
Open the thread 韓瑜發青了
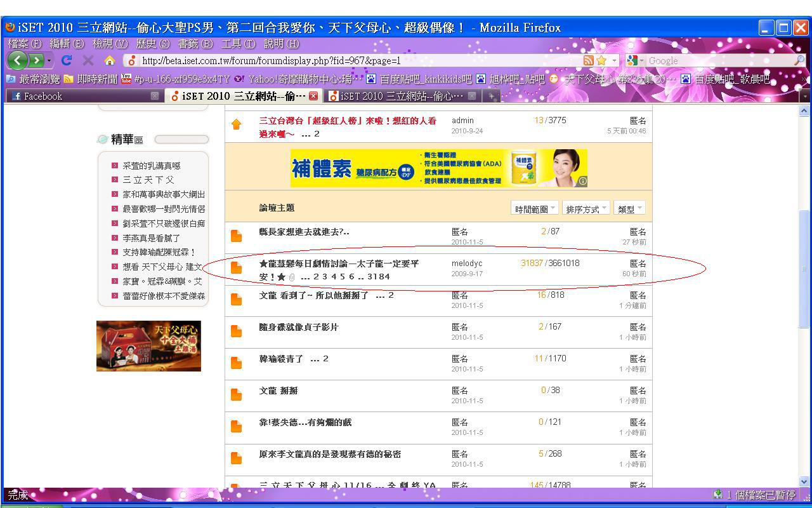282,359
